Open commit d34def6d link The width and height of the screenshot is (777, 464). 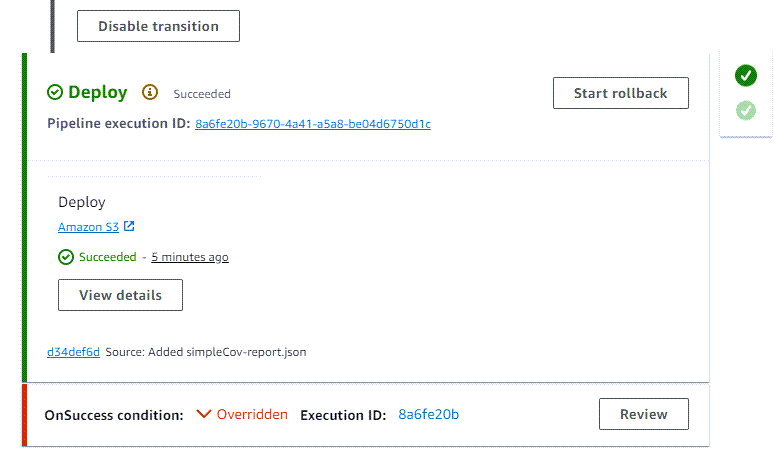pyautogui.click(x=73, y=352)
